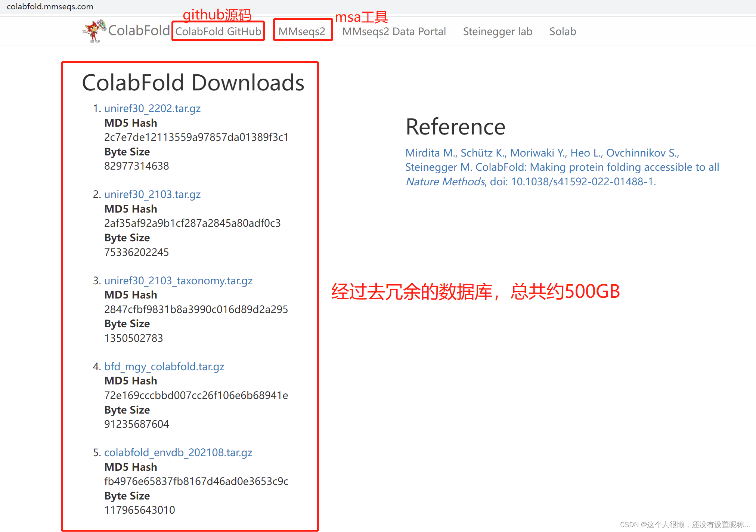The image size is (756, 532).
Task: Visit the Steinegger lab page
Action: click(x=498, y=32)
